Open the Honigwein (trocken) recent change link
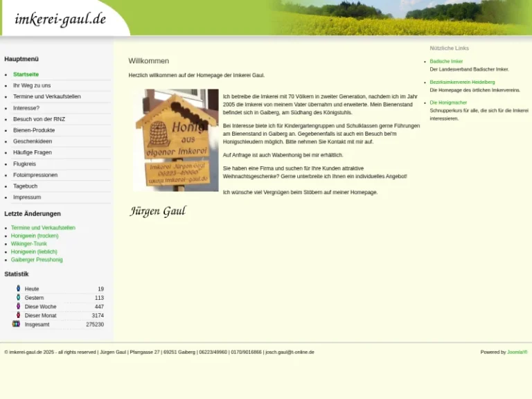The width and height of the screenshot is (532, 399). pos(35,236)
